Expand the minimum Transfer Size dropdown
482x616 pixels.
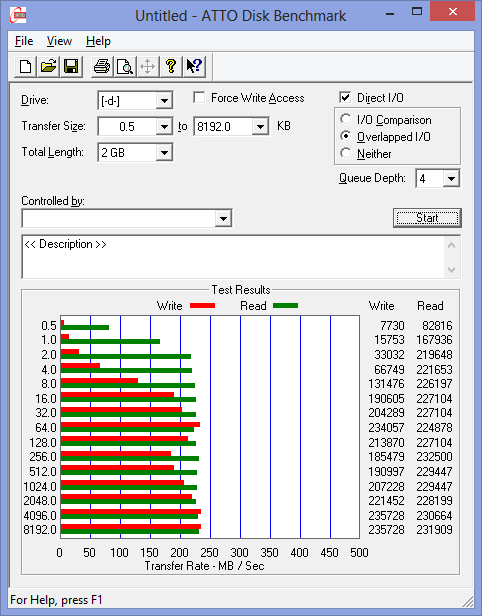pos(164,126)
